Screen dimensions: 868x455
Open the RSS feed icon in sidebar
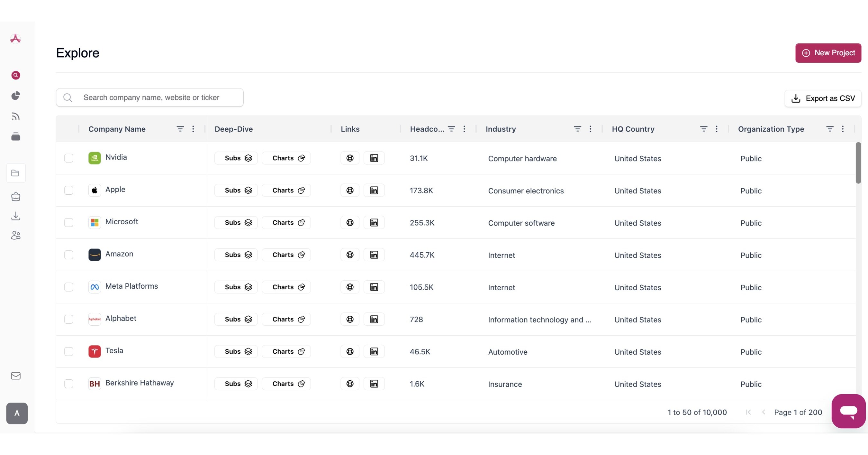pyautogui.click(x=15, y=116)
